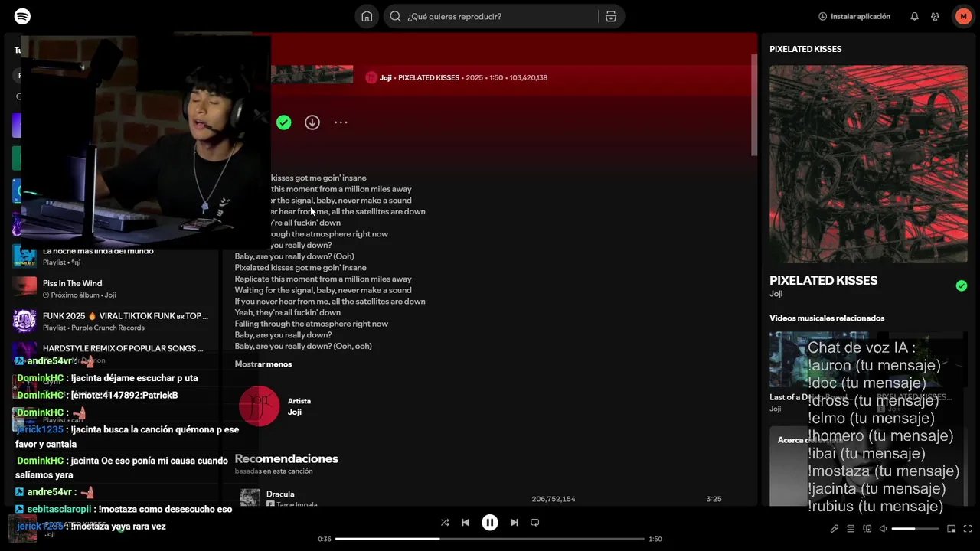Click lyric line 'Baby, are you really down? (Ooh)'
980x551 pixels.
(294, 256)
